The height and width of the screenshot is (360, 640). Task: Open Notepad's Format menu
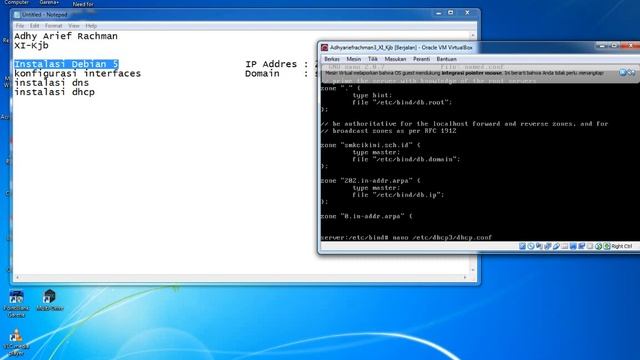pos(53,26)
